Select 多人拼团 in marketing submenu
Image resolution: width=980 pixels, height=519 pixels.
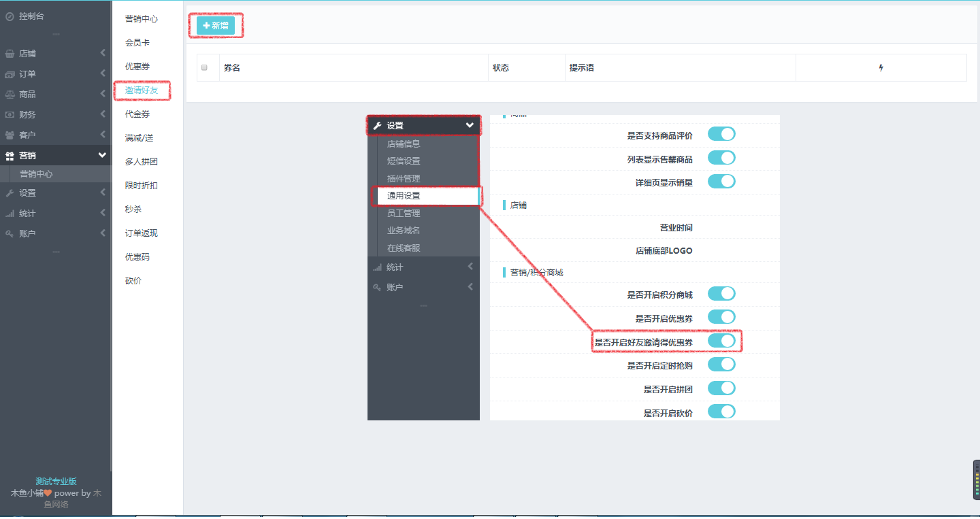pyautogui.click(x=142, y=162)
